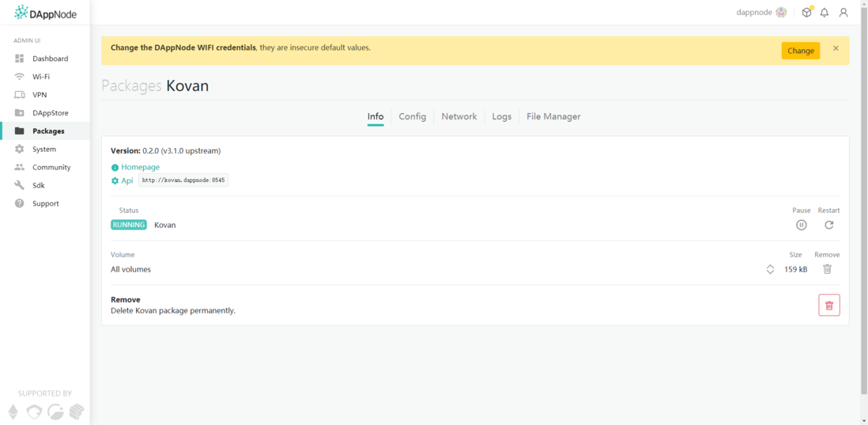Click the RUNNING status badge
868x425 pixels.
[x=129, y=225]
